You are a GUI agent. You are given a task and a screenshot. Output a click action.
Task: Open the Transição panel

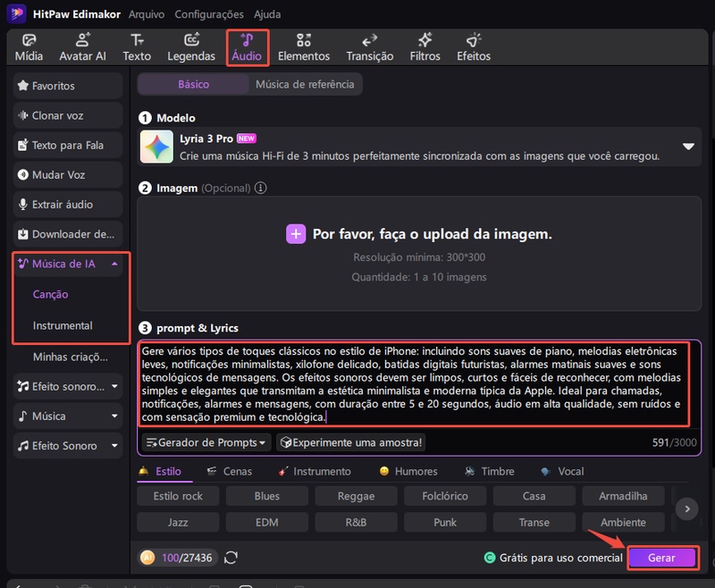pos(369,47)
